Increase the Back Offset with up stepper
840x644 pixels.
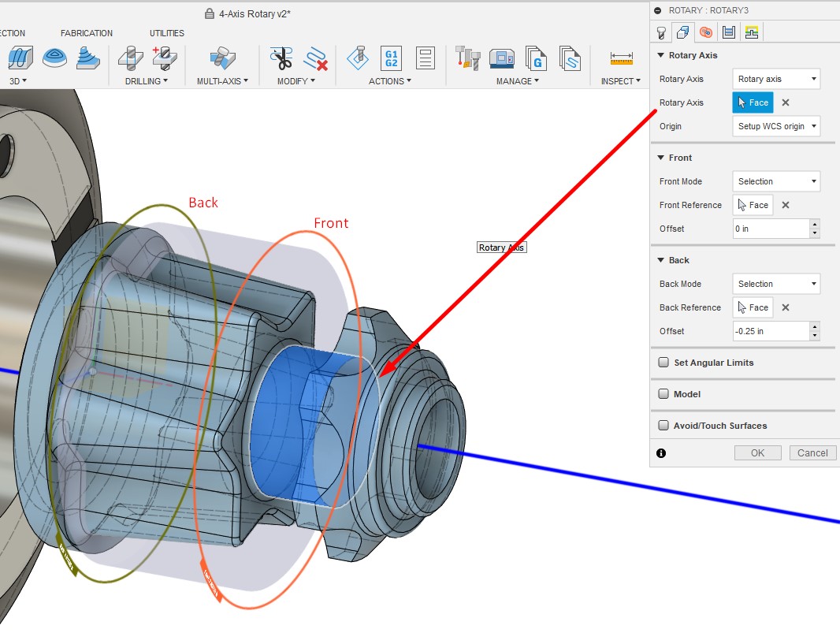(x=815, y=326)
